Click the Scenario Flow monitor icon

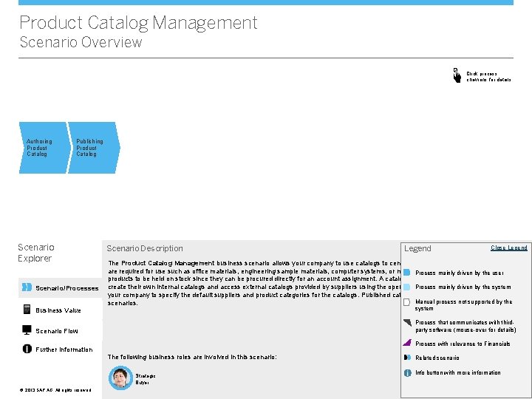tap(27, 330)
